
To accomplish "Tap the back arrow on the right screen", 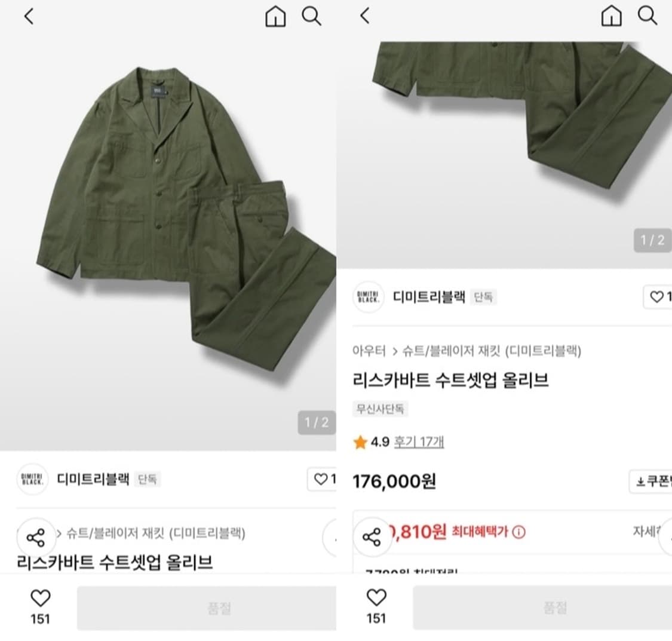I will [x=364, y=17].
